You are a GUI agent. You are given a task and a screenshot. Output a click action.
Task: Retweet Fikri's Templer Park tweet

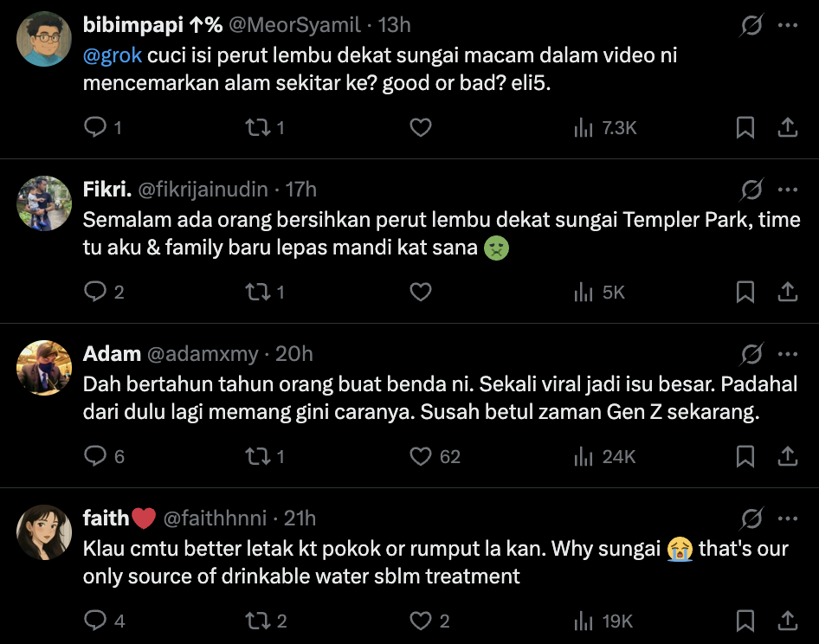pyautogui.click(x=255, y=293)
